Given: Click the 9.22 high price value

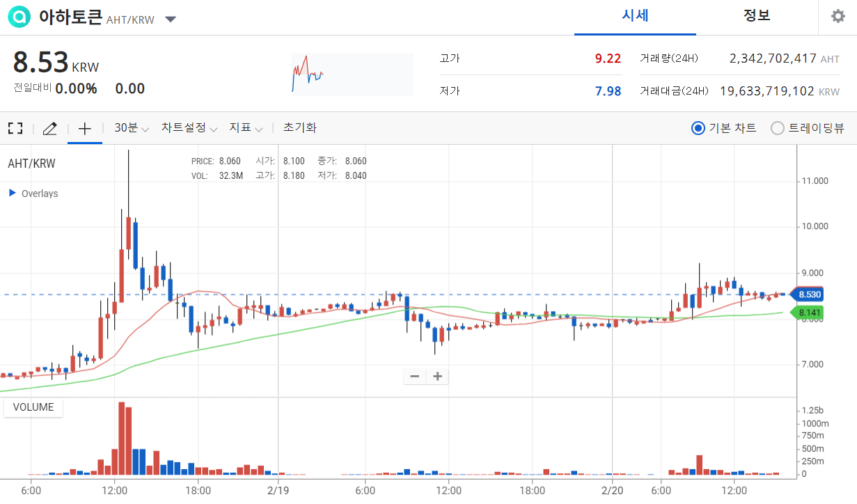Looking at the screenshot, I should (608, 58).
